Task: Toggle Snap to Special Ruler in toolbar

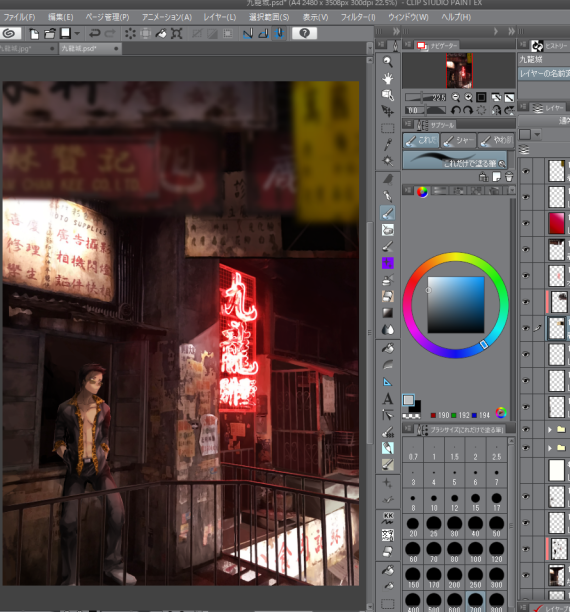Action: click(264, 34)
